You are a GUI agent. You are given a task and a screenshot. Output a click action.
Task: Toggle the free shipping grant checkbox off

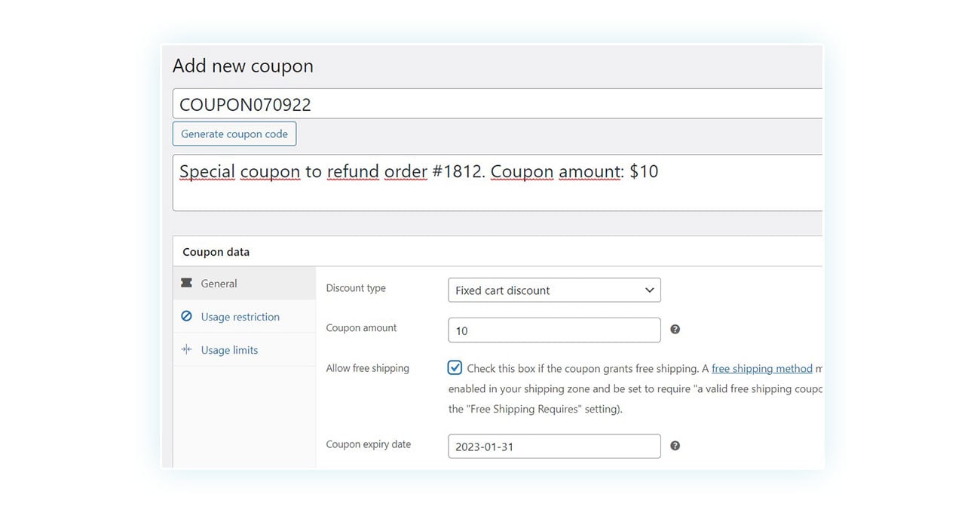coord(455,367)
